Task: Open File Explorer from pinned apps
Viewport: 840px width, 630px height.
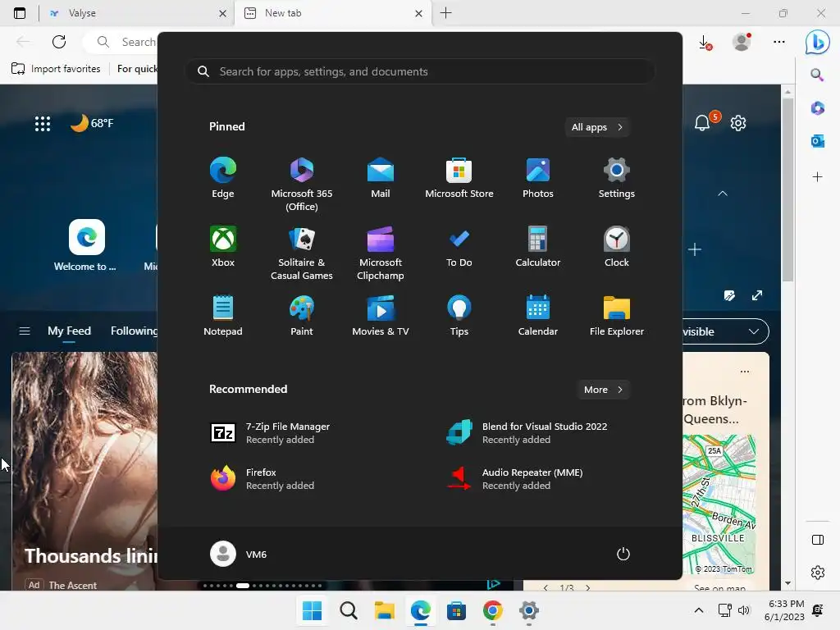Action: [x=617, y=315]
